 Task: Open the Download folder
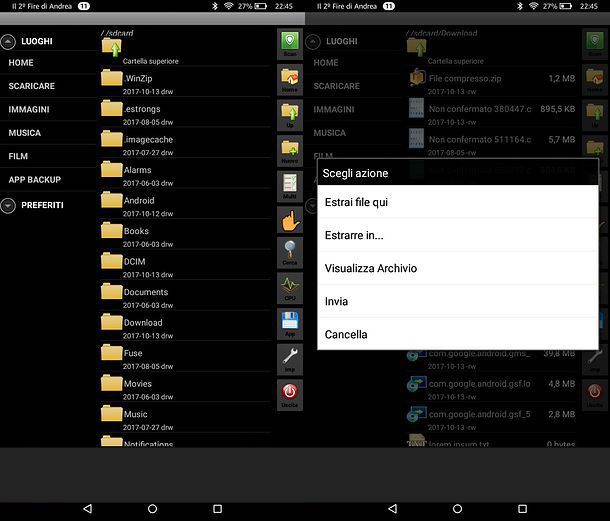[185, 326]
